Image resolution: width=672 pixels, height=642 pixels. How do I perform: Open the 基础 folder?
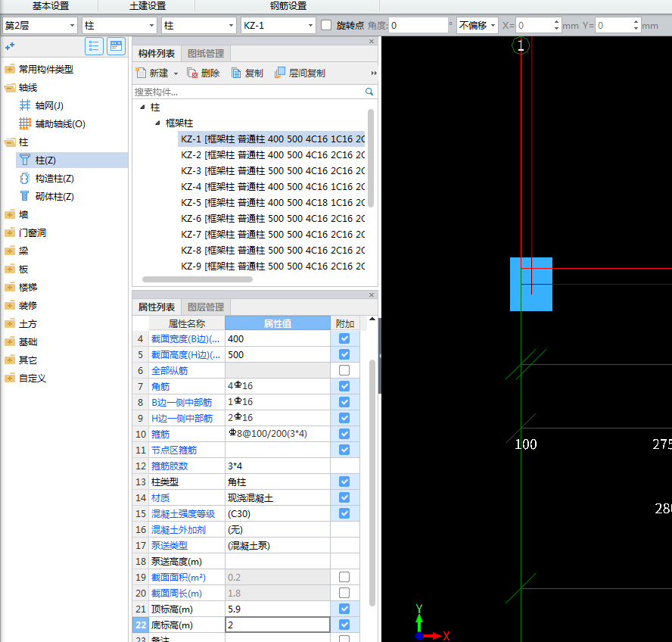[21, 341]
